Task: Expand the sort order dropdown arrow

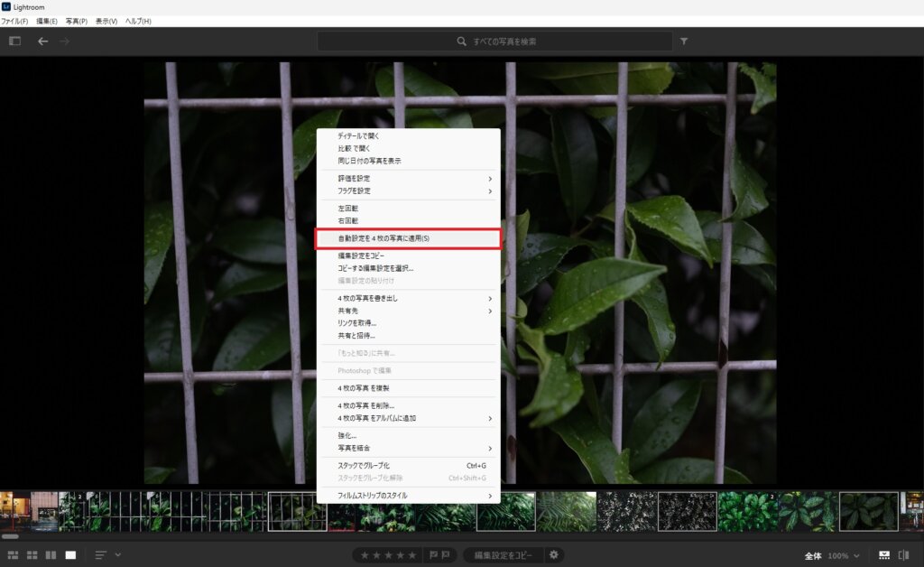Action: pos(118,555)
